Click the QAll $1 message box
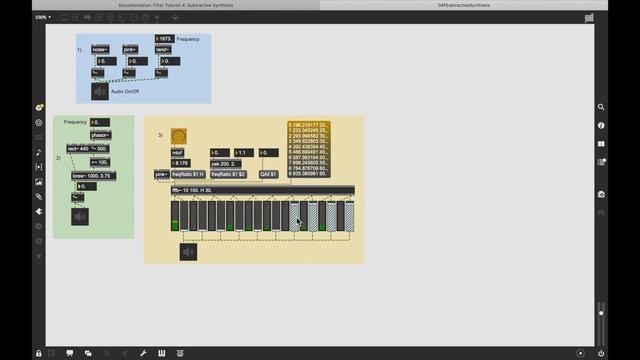 269,174
